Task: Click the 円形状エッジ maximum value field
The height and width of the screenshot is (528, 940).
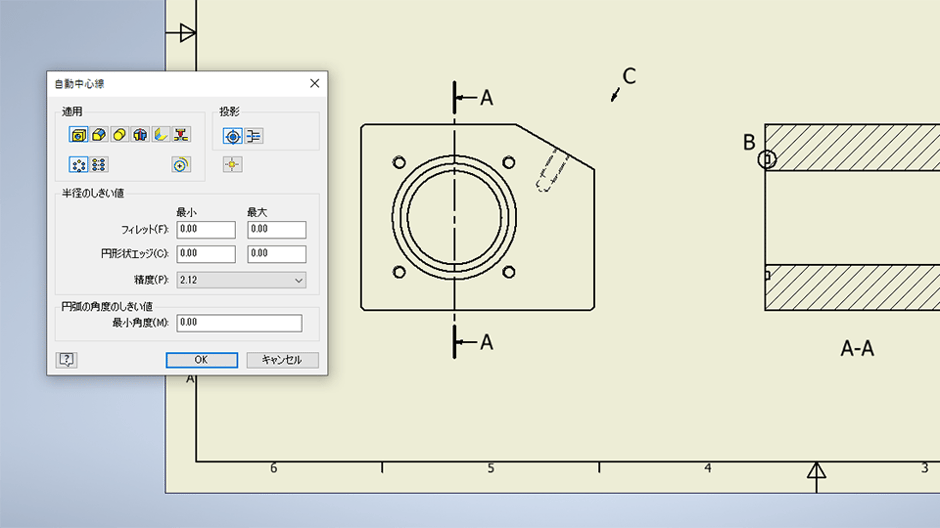Action: [x=276, y=254]
